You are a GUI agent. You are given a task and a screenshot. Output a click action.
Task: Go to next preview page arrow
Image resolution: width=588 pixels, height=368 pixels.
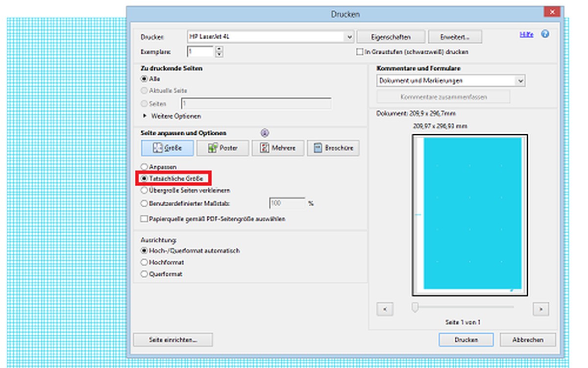(540, 309)
